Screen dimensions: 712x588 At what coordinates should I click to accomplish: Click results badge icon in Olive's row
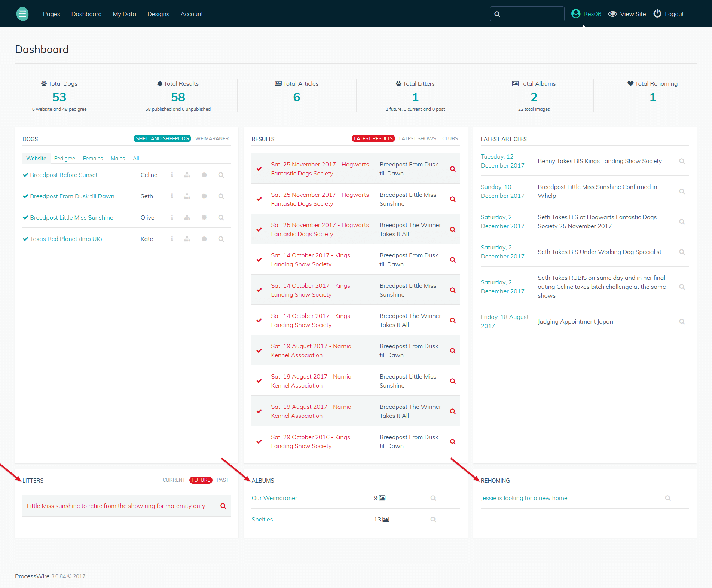[204, 217]
